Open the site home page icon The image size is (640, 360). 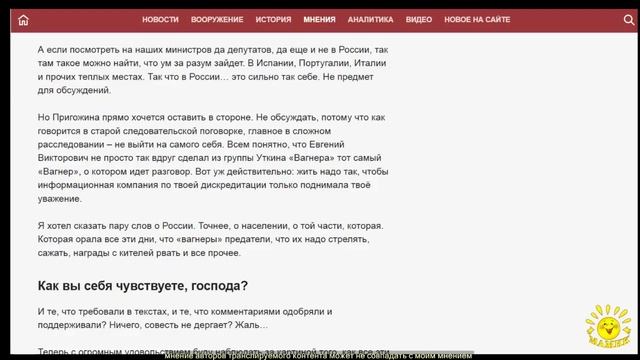coord(23,20)
